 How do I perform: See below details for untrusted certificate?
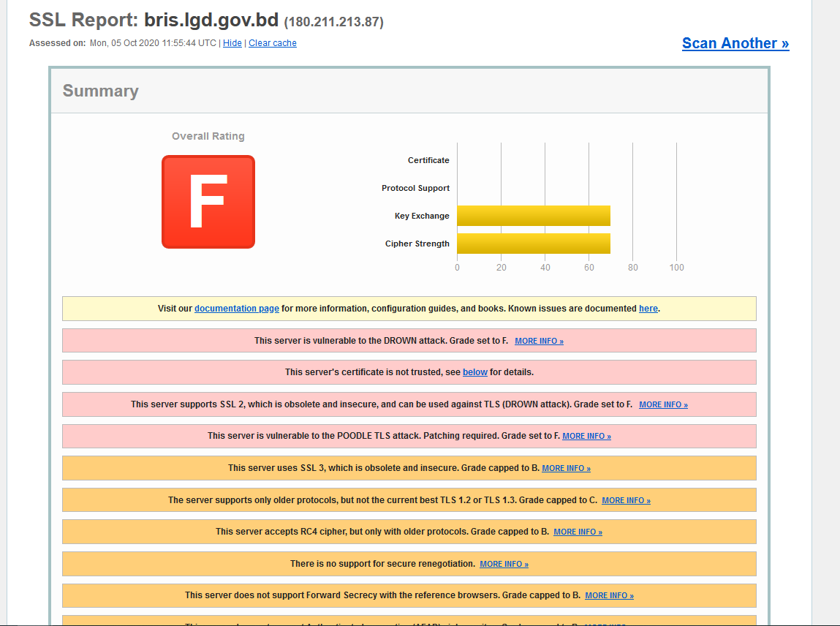(474, 372)
